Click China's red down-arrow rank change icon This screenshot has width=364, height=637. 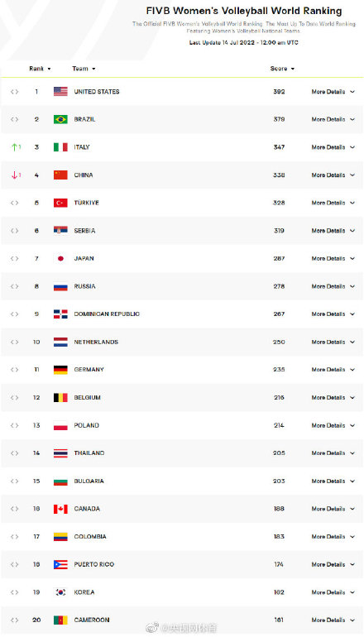16,175
